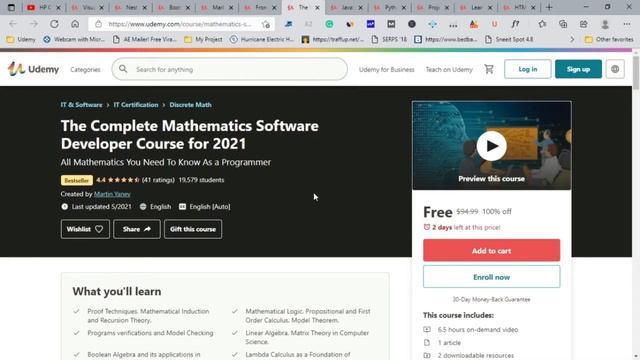Click the search magnifier icon
This screenshot has width=640, height=360.
click(123, 69)
